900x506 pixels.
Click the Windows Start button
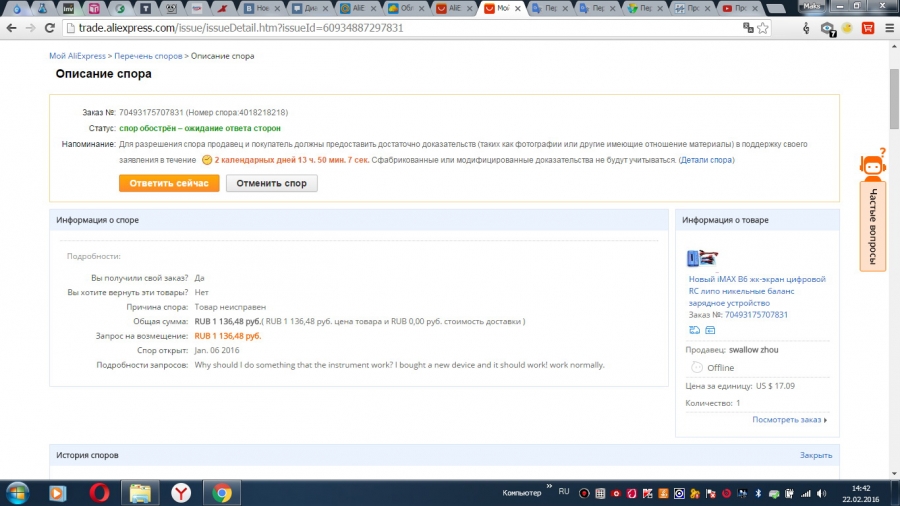(x=18, y=492)
